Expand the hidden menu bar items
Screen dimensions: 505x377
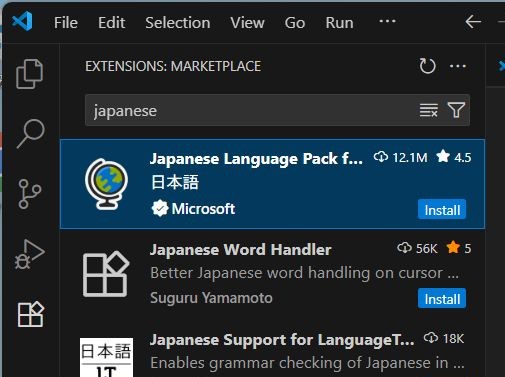[387, 21]
